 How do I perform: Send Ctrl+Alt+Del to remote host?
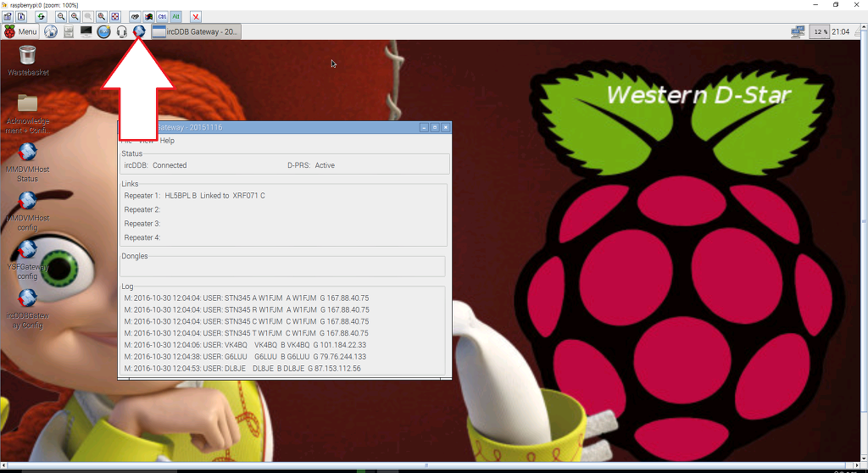point(135,17)
